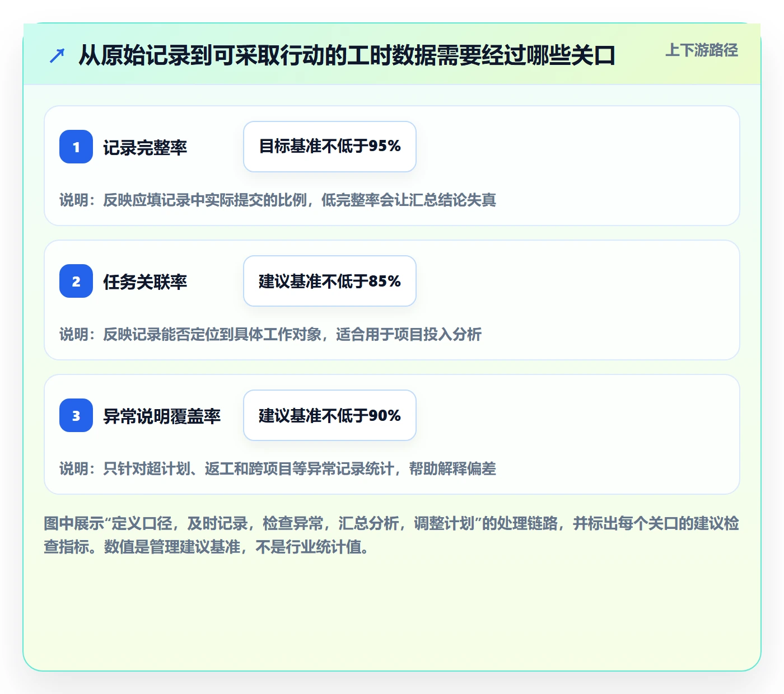
Task: Click the 目标基准不低于95% pill
Action: coord(330,147)
